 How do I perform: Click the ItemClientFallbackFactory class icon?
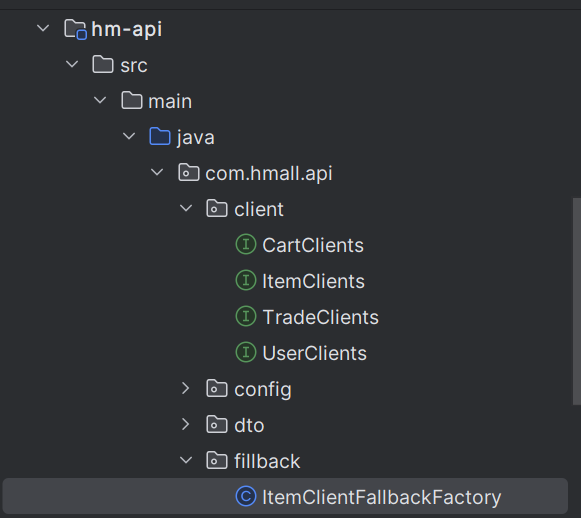[246, 497]
